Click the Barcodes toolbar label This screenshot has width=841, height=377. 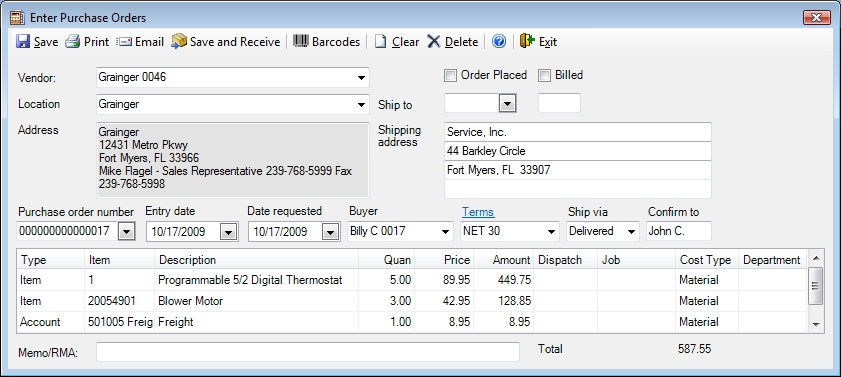pyautogui.click(x=336, y=42)
